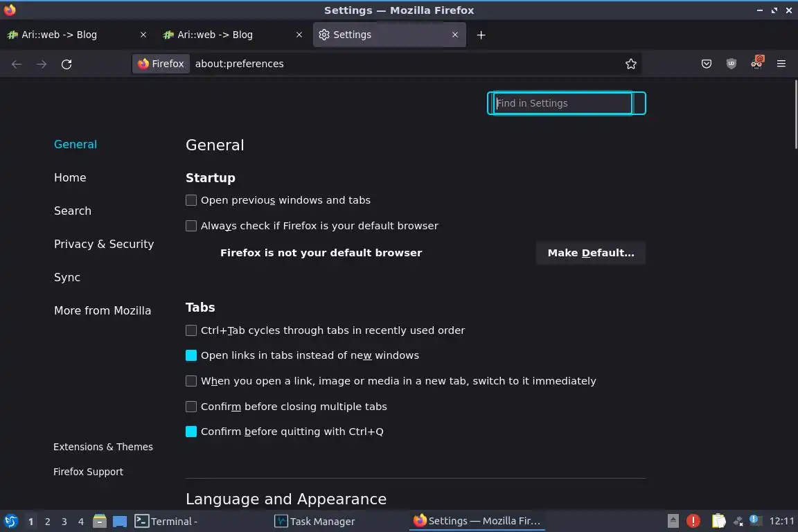Open the Sync settings category
Screen dimensions: 798x532
(x=67, y=278)
